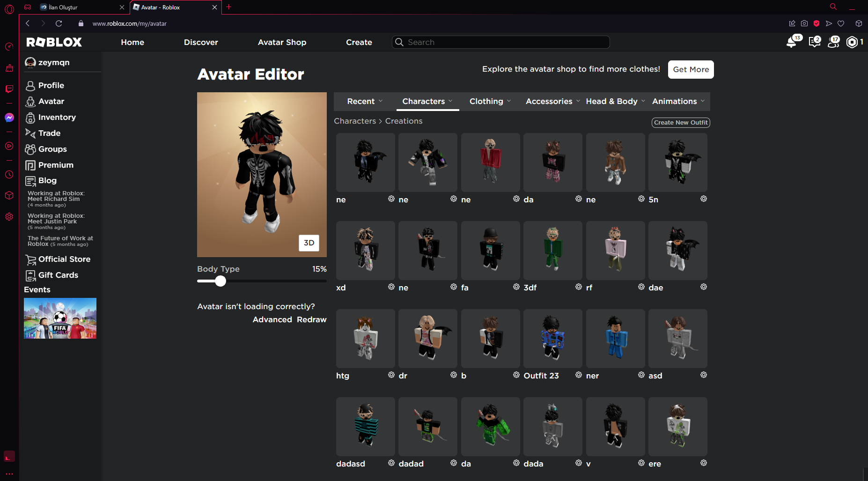The width and height of the screenshot is (868, 481).
Task: Click the Opera menu logo icon
Action: [9, 8]
